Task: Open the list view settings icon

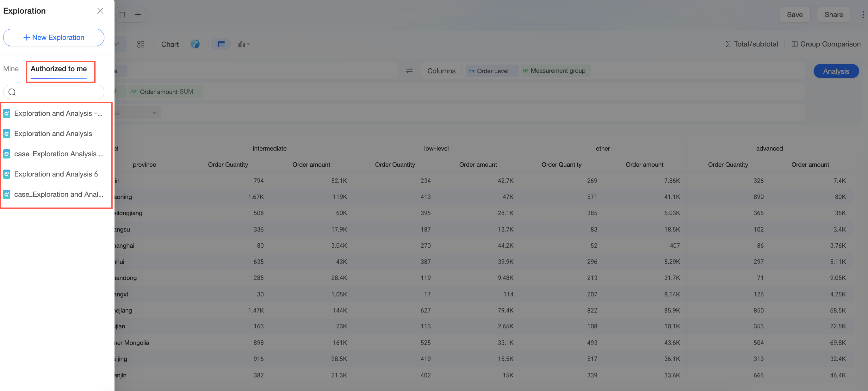Action: [140, 44]
